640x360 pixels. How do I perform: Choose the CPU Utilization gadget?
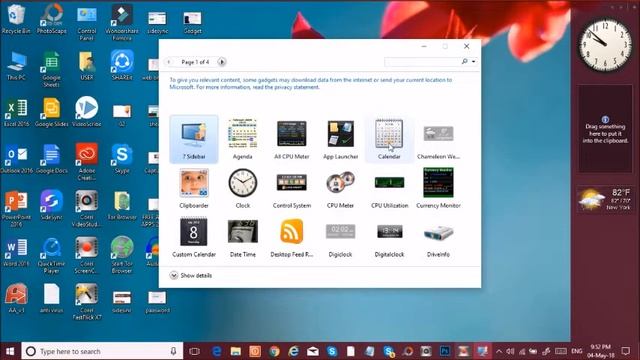click(389, 188)
